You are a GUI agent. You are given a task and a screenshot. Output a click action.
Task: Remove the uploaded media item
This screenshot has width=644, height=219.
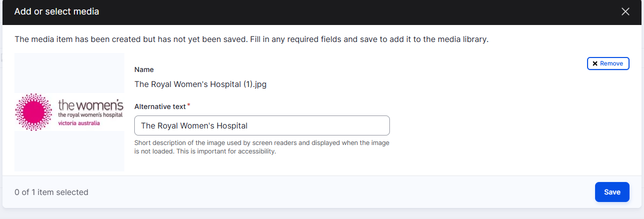tap(608, 63)
